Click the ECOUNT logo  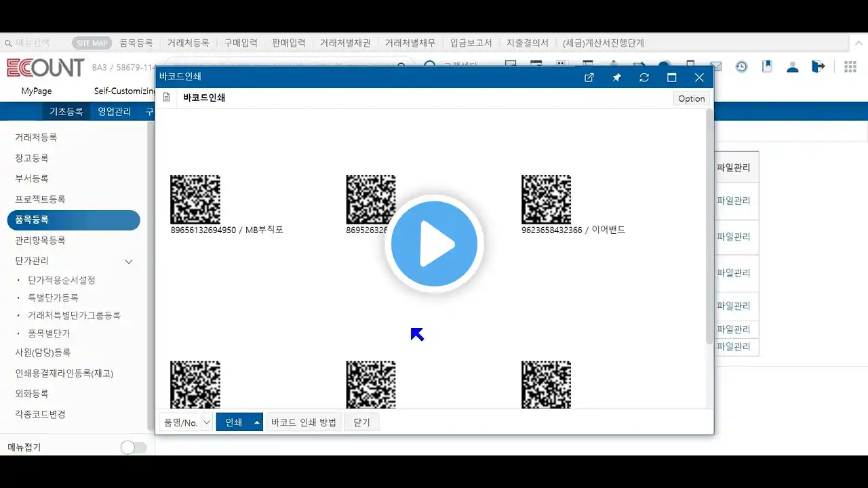pos(45,68)
